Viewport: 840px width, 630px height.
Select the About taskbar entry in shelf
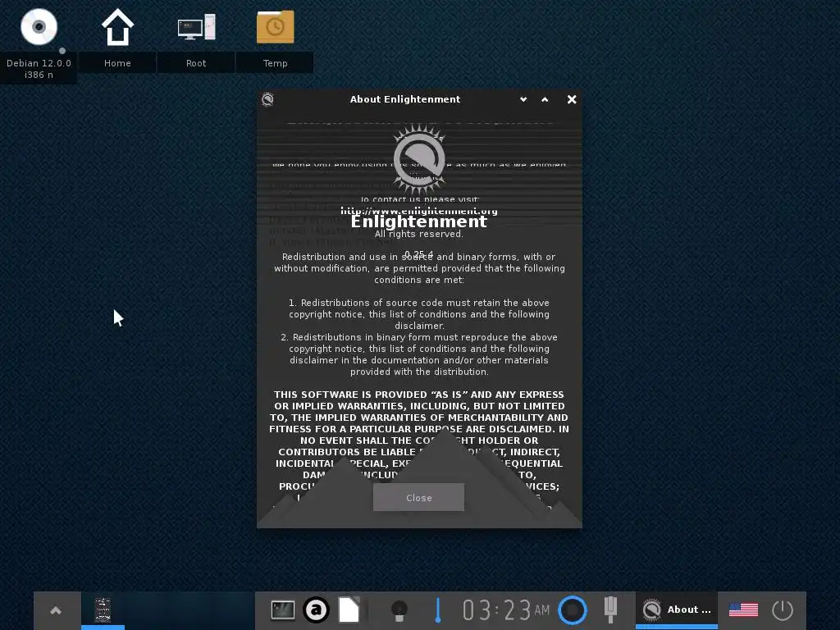677,610
